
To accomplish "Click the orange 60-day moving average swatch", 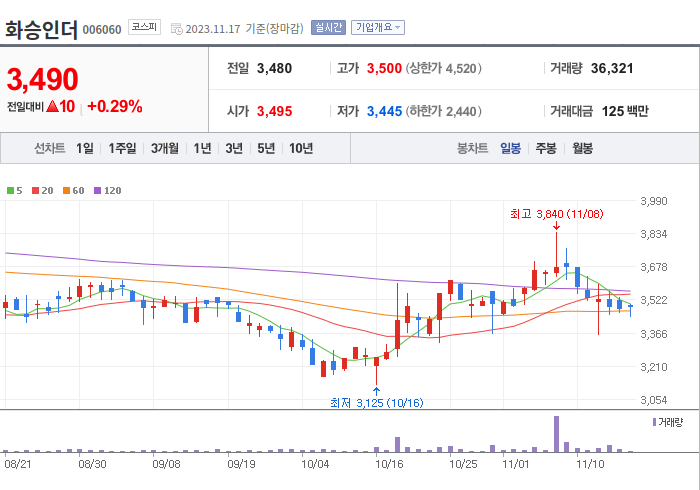I will click(66, 191).
